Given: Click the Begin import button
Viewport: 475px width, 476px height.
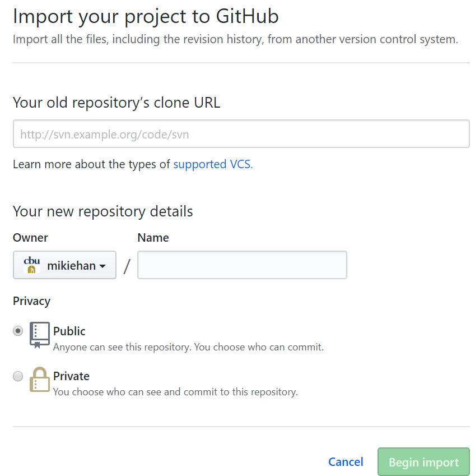Looking at the screenshot, I should (x=423, y=461).
